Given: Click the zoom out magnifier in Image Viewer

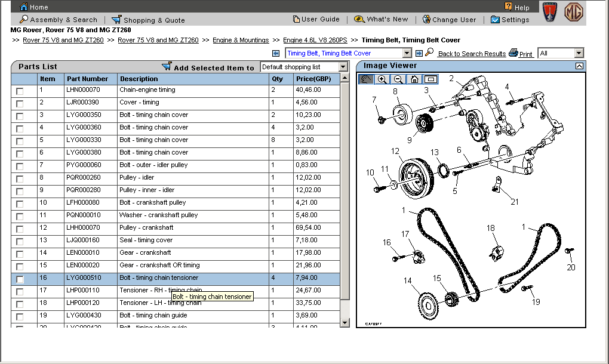Looking at the screenshot, I should tap(398, 79).
